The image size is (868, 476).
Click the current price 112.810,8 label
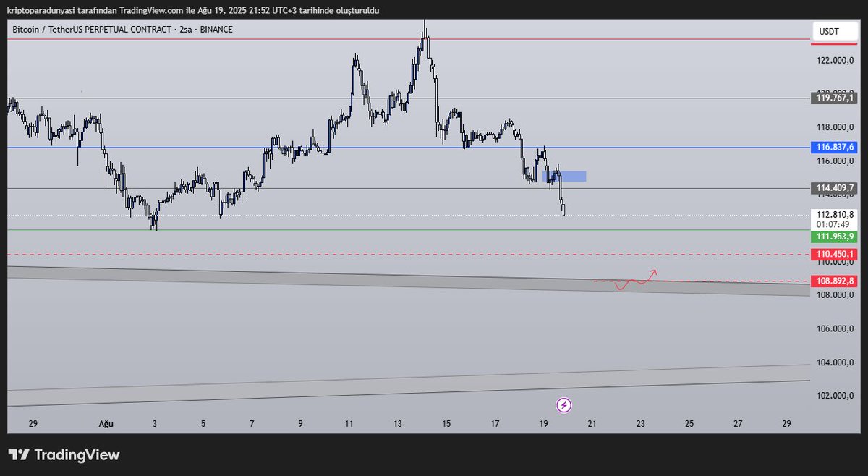(x=835, y=215)
